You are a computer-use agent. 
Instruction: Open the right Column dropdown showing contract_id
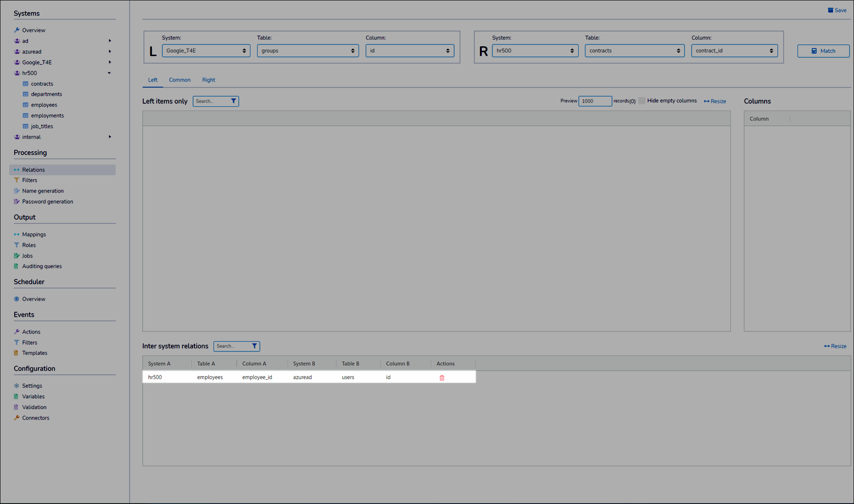pyautogui.click(x=734, y=51)
